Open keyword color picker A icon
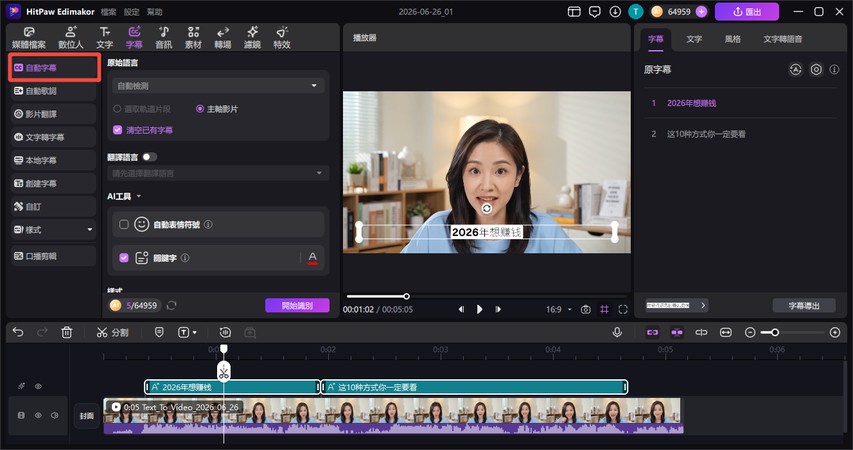Image resolution: width=853 pixels, height=450 pixels. [x=312, y=257]
